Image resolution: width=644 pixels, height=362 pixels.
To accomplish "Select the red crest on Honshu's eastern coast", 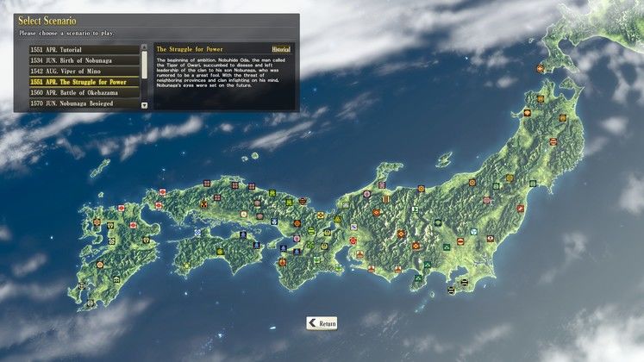I will (x=522, y=209).
